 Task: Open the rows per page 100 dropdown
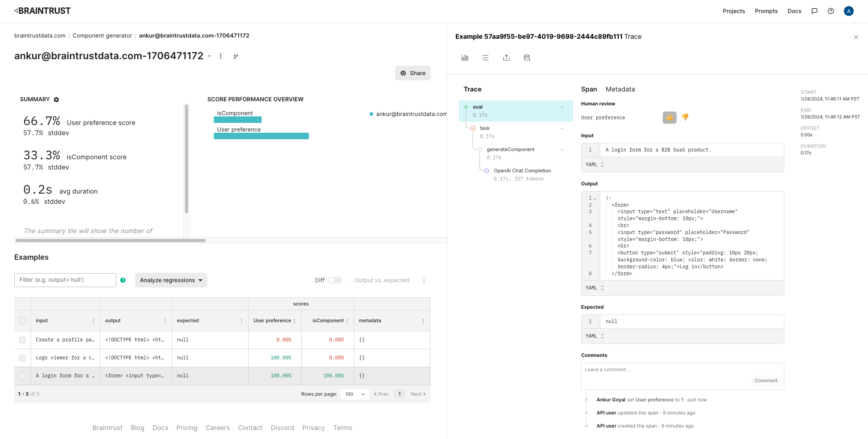coord(355,394)
